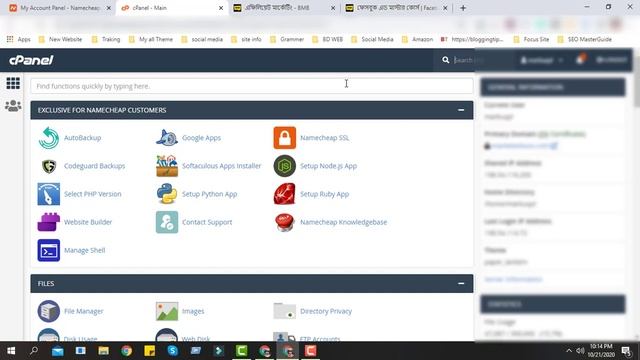Screen dimensions: 640x360
Task: Switch to the Facebook browser tab
Action: click(x=397, y=8)
